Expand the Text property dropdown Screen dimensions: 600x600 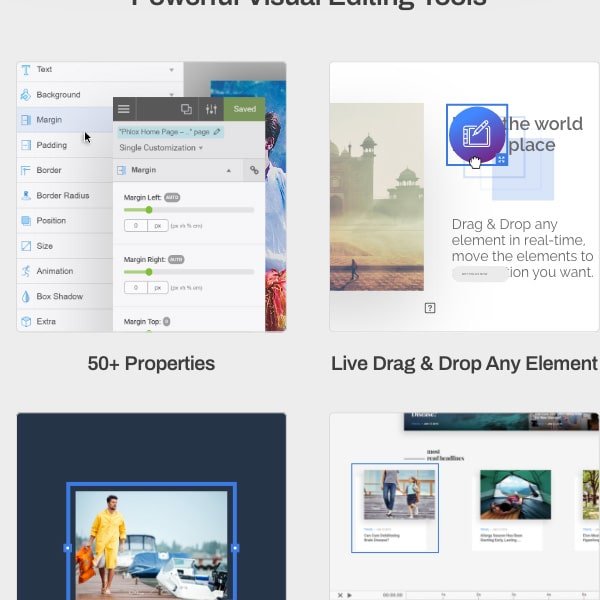coord(171,70)
